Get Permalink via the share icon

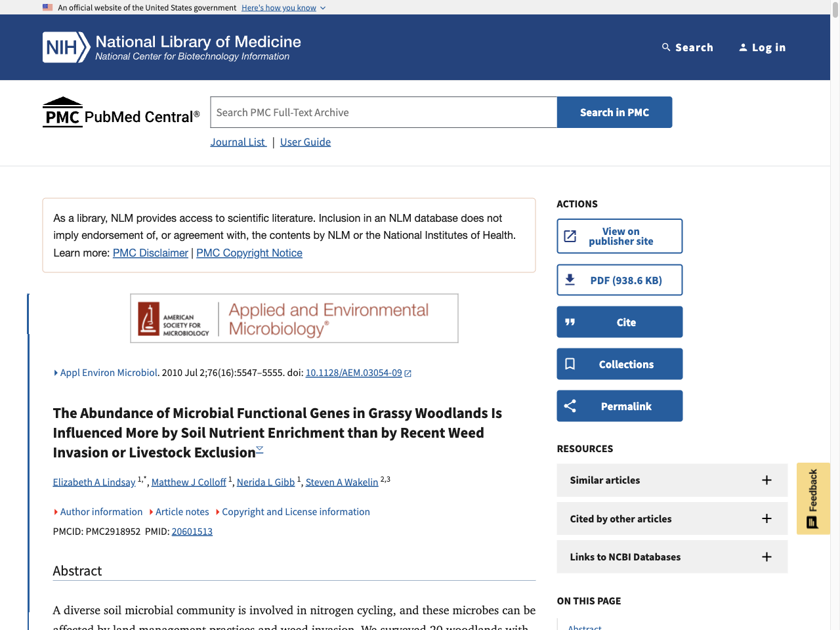coord(570,406)
